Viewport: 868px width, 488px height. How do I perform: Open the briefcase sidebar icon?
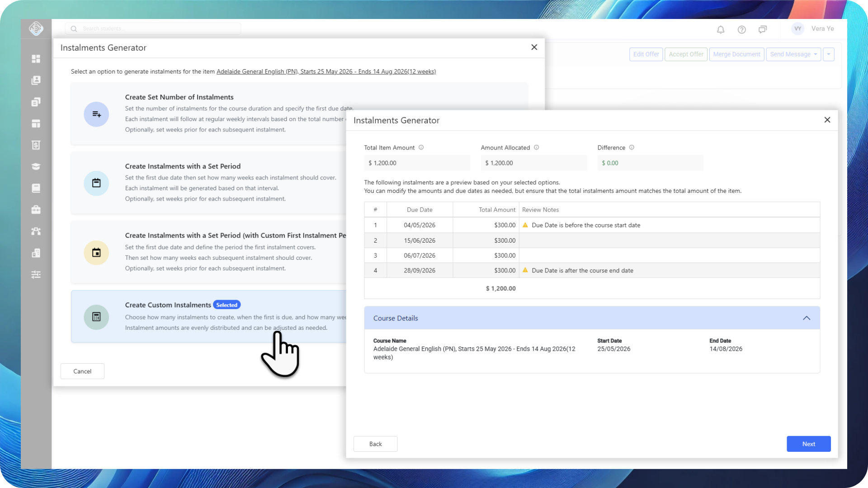(x=36, y=210)
